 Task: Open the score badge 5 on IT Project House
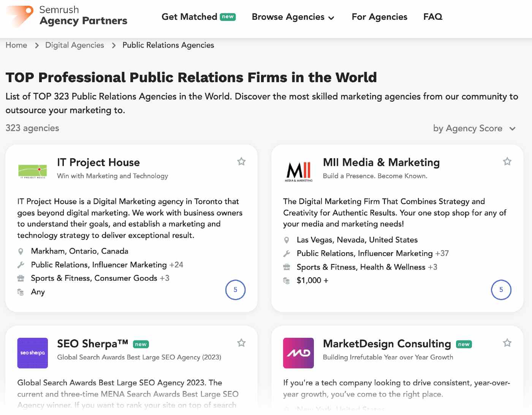coord(235,290)
